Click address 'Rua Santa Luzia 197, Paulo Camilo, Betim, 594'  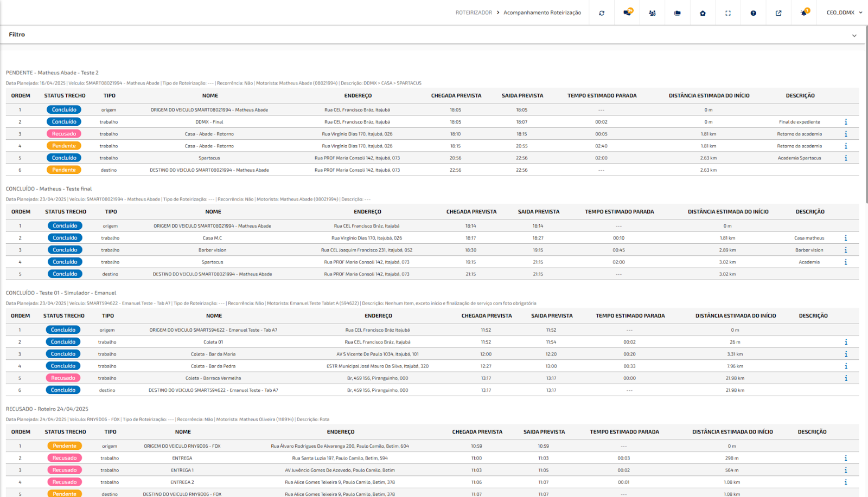pos(340,458)
